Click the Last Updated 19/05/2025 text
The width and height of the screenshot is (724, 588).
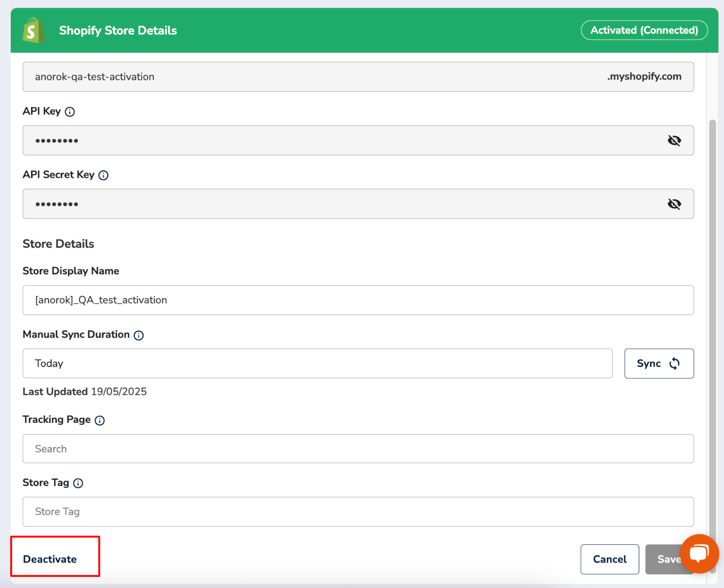pyautogui.click(x=85, y=392)
